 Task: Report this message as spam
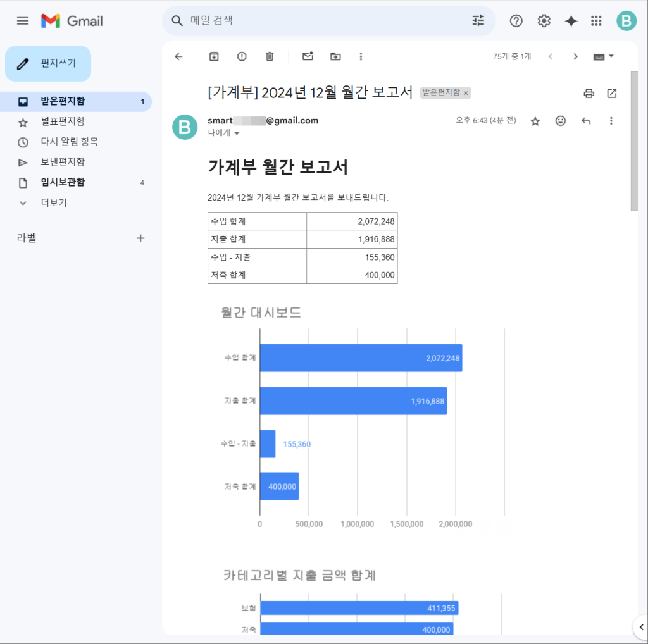pos(242,56)
